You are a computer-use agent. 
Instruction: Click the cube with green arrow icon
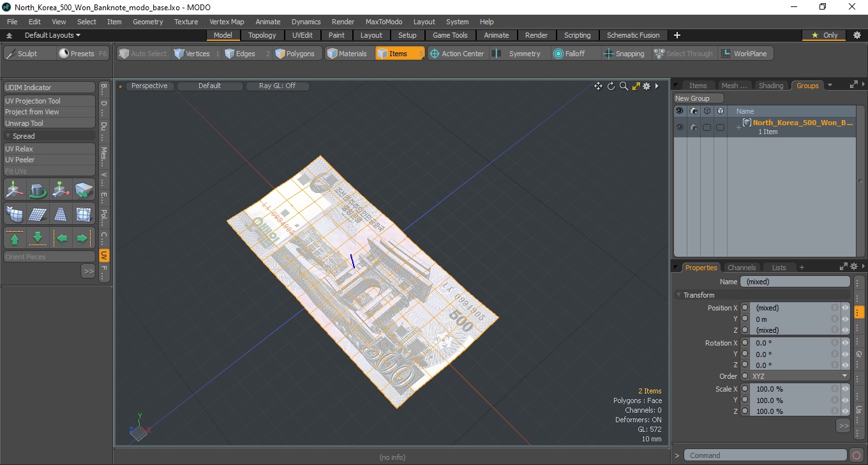84,190
